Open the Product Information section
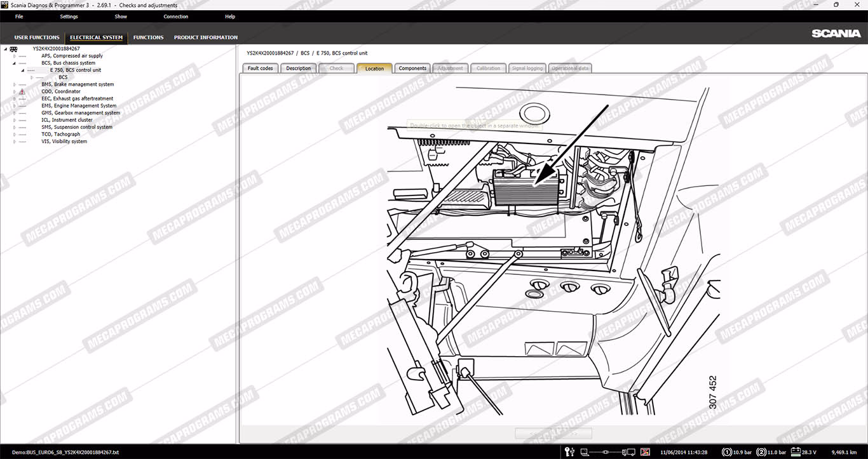The width and height of the screenshot is (868, 459). (206, 37)
